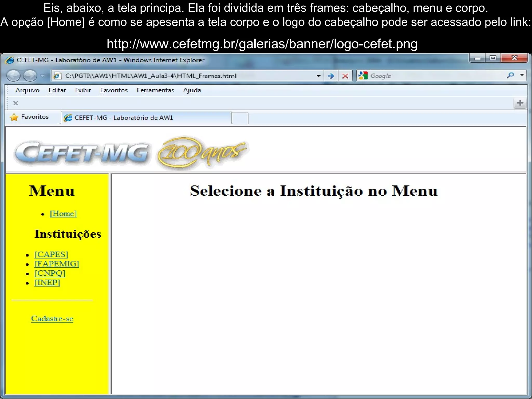The height and width of the screenshot is (399, 532).
Task: Open the Ferramentas menu
Action: (155, 90)
